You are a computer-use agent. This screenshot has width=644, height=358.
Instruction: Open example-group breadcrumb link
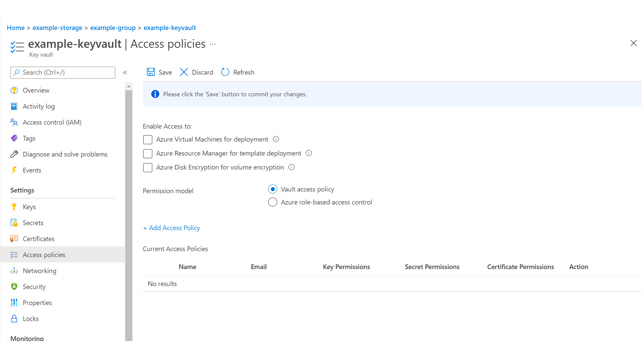point(113,28)
